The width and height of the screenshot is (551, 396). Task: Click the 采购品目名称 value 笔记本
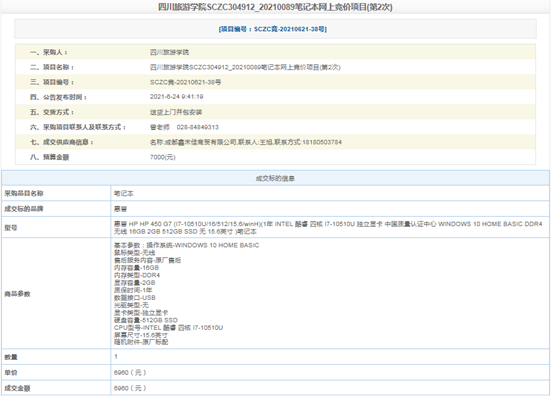pos(124,193)
